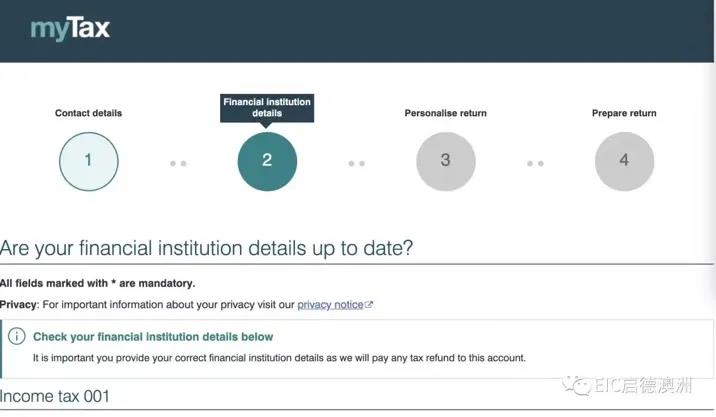716x417 pixels.
Task: Select the Contact details step label
Action: pyautogui.click(x=88, y=113)
